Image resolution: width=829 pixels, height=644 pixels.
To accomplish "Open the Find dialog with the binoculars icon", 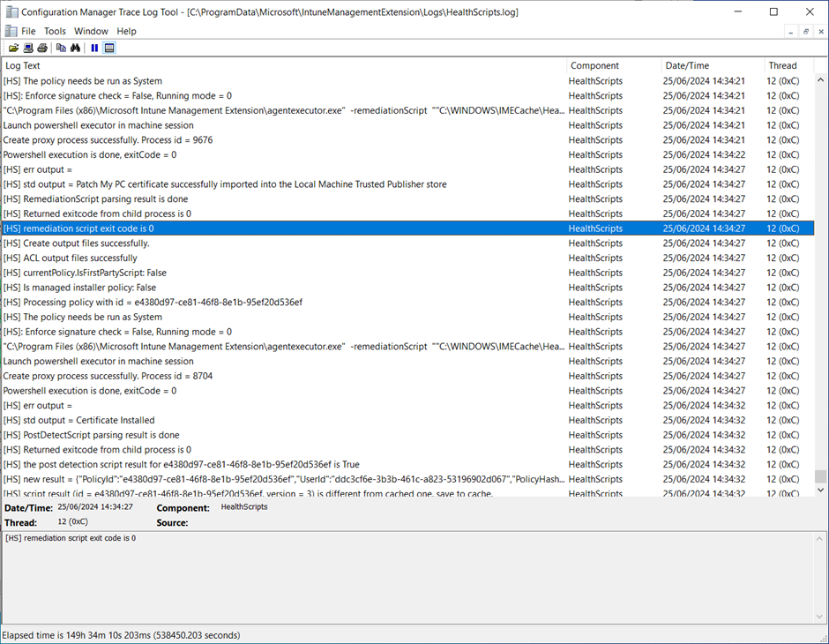I will pos(74,48).
